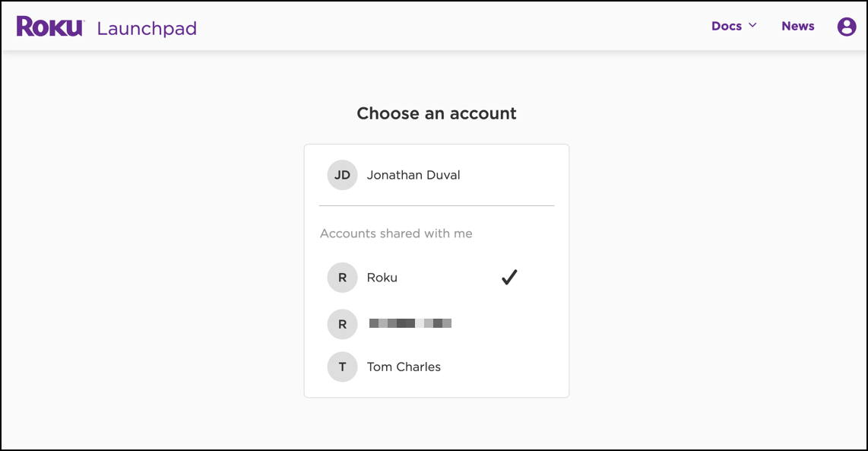
Task: Click the R avatar beside the blurred name
Action: (x=342, y=324)
